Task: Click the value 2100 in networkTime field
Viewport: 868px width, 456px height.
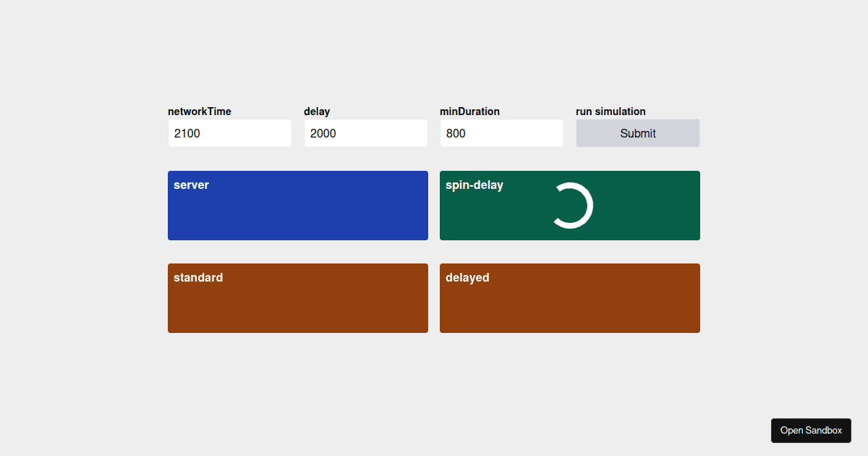Action: point(185,133)
